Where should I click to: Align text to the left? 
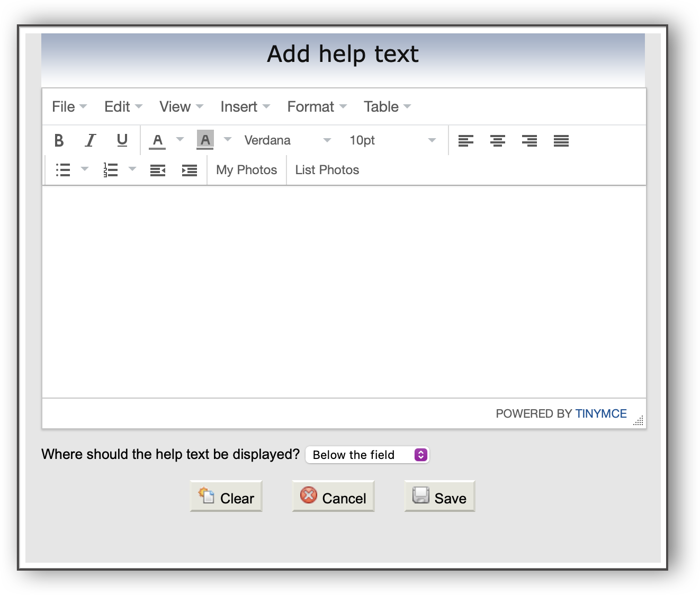tap(466, 140)
